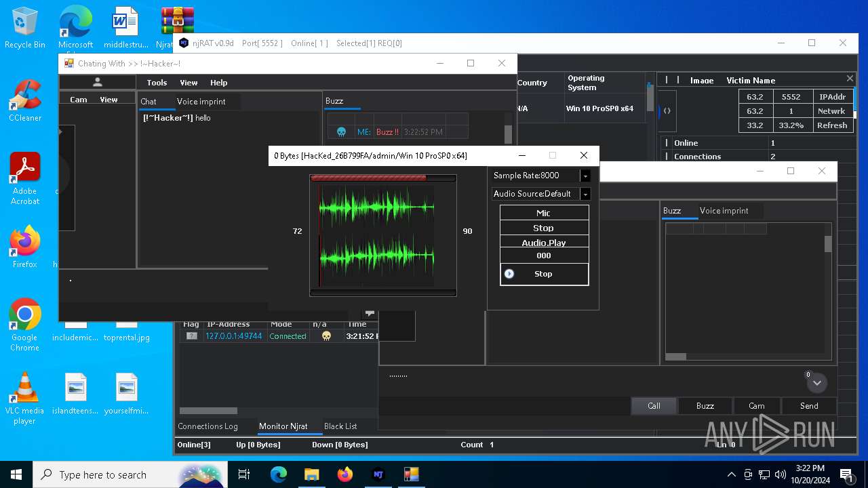Click IP address 127.0.0.1:49744
Screen dimensions: 868x488
[234, 336]
